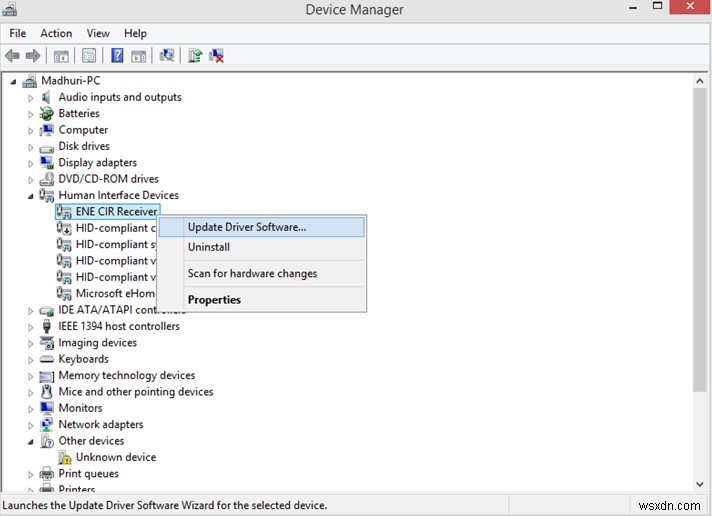Click Uninstall device toolbar icon with red X
Image resolution: width=712 pixels, height=516 pixels.
[x=216, y=56]
